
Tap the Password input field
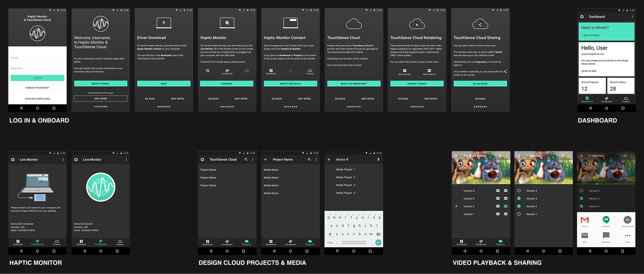tap(38, 68)
